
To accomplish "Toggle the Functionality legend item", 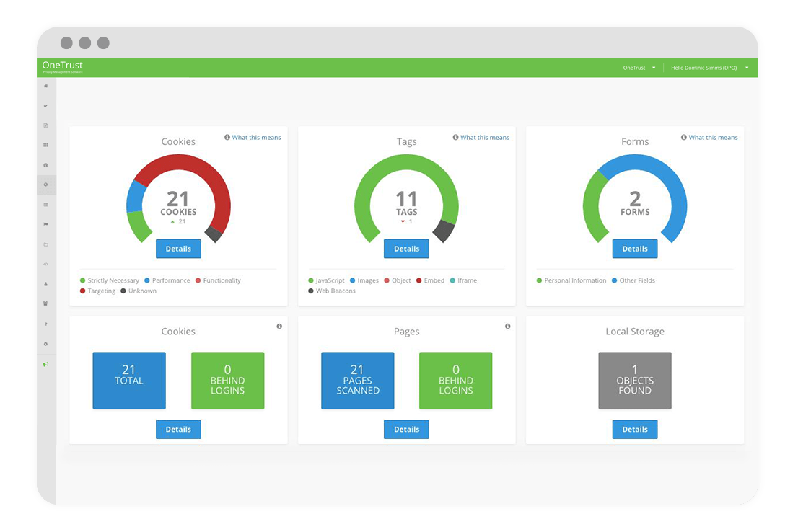I will (218, 280).
